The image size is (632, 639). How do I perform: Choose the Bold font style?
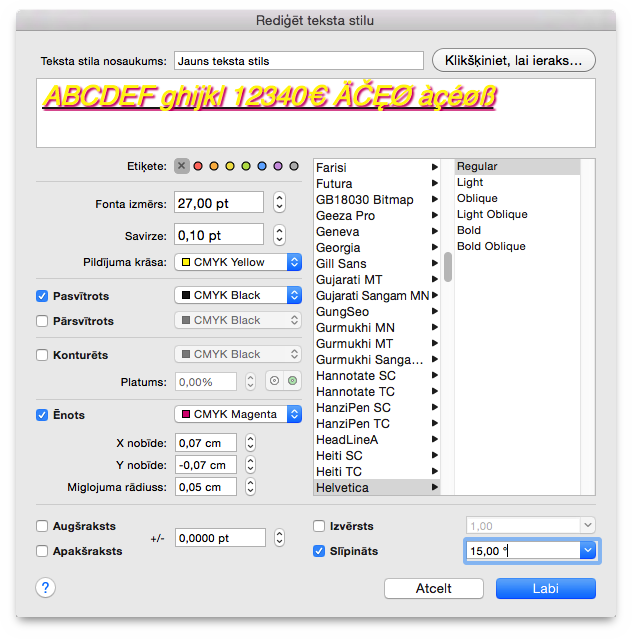517,230
